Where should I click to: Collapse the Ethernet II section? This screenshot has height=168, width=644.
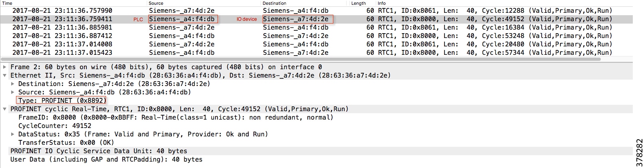pyautogui.click(x=5, y=75)
